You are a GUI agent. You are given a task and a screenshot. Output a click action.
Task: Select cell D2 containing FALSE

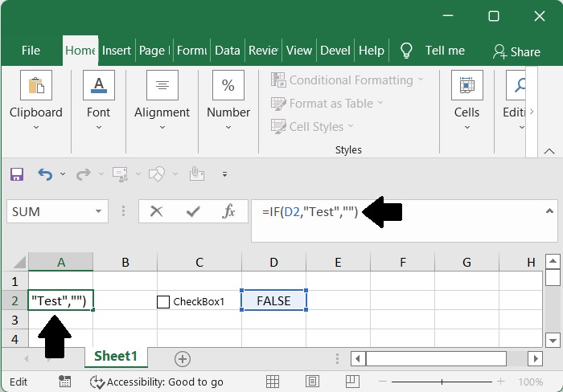tap(273, 301)
